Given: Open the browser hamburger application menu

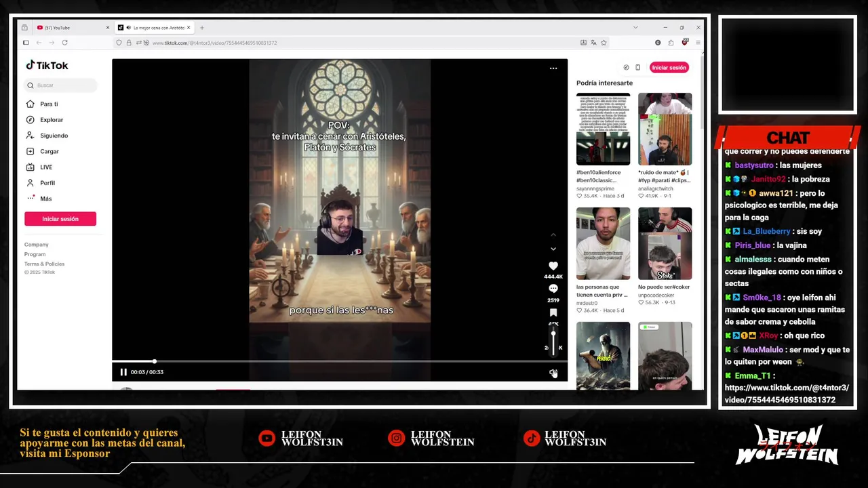Looking at the screenshot, I should (698, 43).
